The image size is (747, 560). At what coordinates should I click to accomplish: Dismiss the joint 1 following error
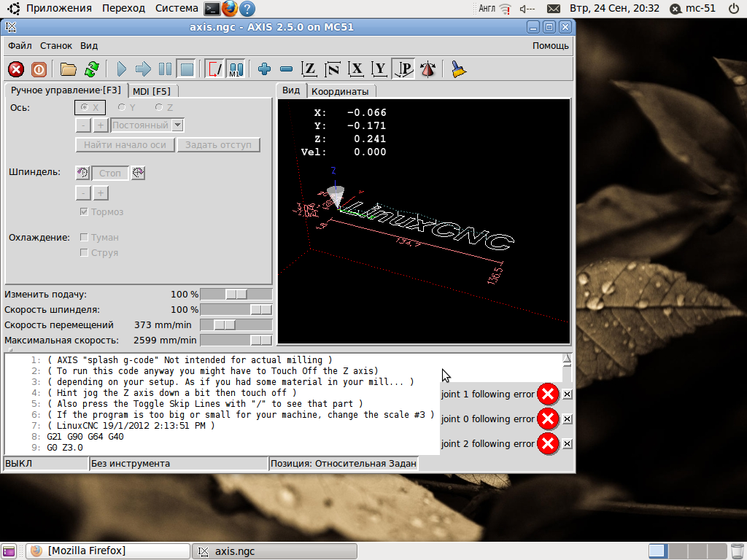(568, 394)
